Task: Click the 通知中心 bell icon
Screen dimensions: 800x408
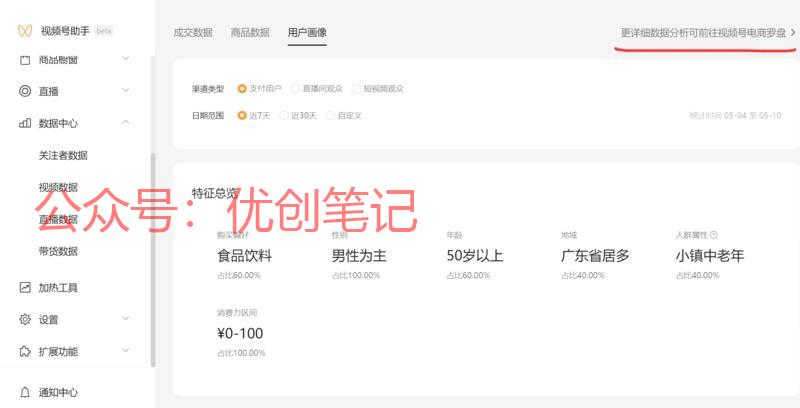Action: (x=24, y=392)
